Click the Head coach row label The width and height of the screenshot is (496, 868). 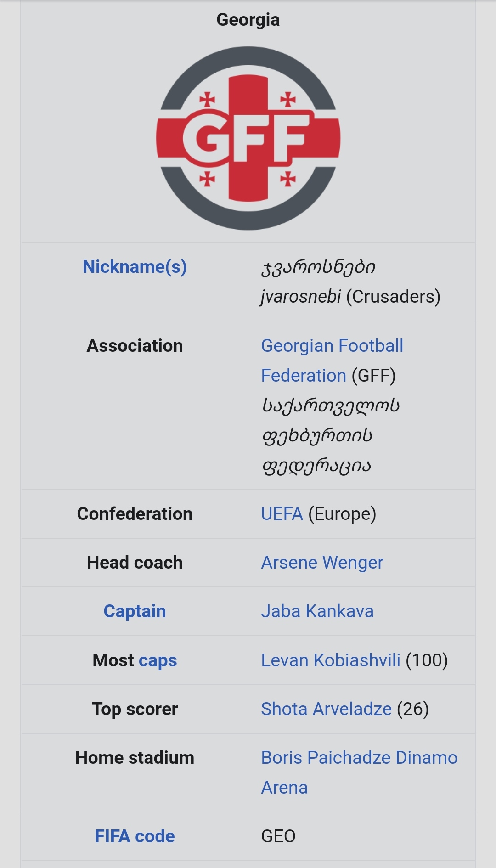tap(135, 563)
